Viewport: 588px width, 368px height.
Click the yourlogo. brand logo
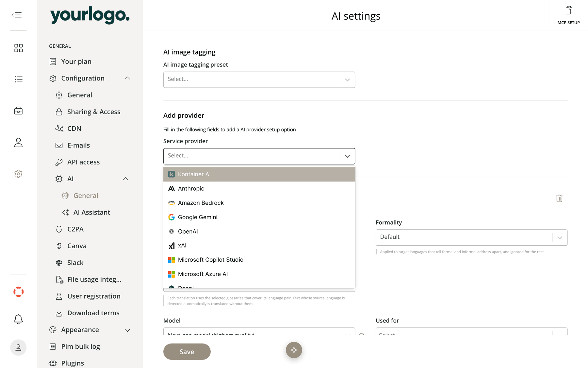click(90, 15)
